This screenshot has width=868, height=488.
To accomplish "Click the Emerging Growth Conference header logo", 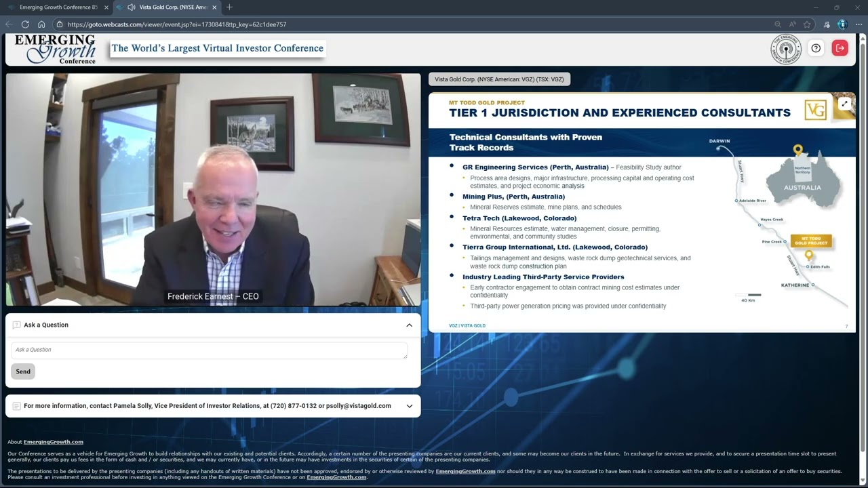I will coord(55,49).
